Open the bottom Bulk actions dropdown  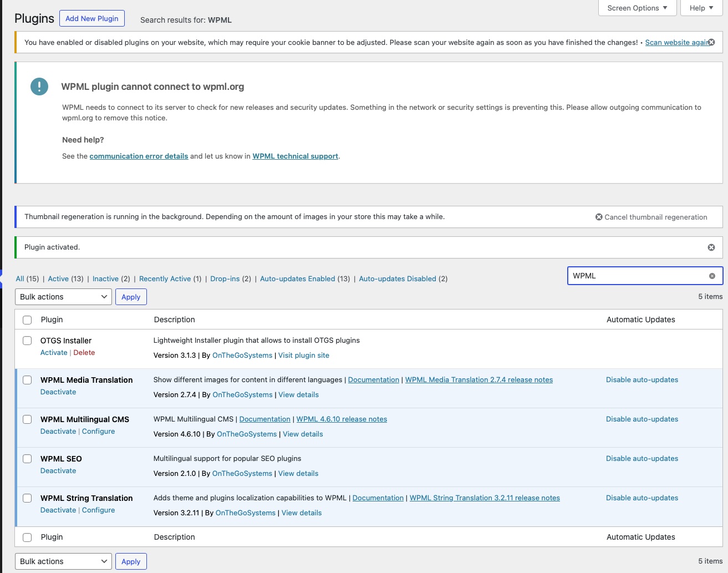tap(63, 561)
